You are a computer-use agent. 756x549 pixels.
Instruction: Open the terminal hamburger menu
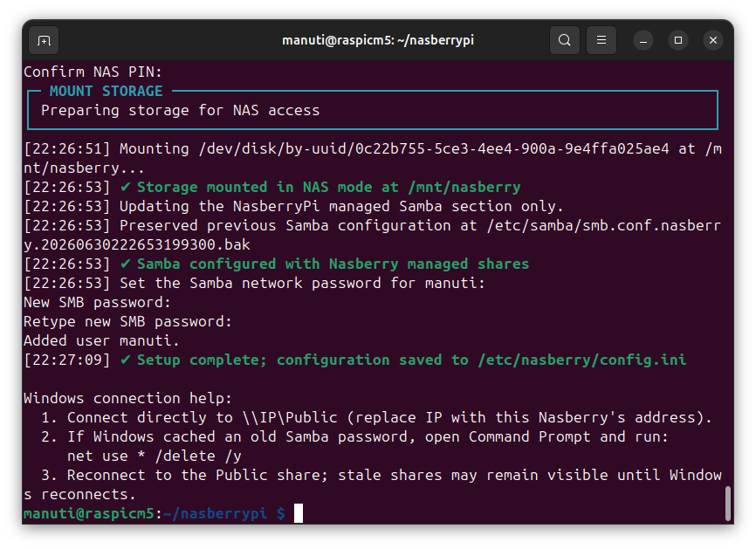tap(601, 40)
